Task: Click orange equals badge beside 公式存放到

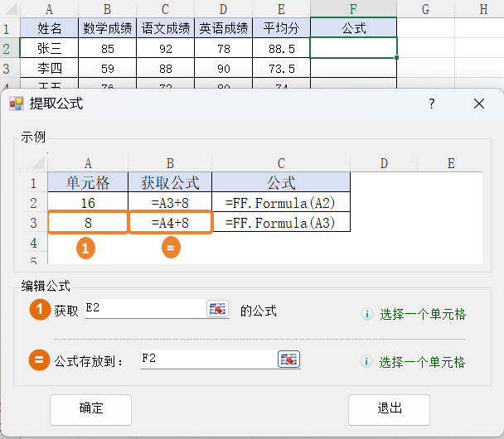Action: click(39, 360)
